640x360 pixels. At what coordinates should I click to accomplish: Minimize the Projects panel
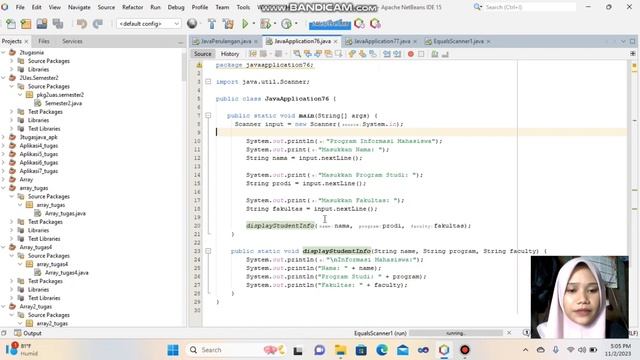click(181, 42)
